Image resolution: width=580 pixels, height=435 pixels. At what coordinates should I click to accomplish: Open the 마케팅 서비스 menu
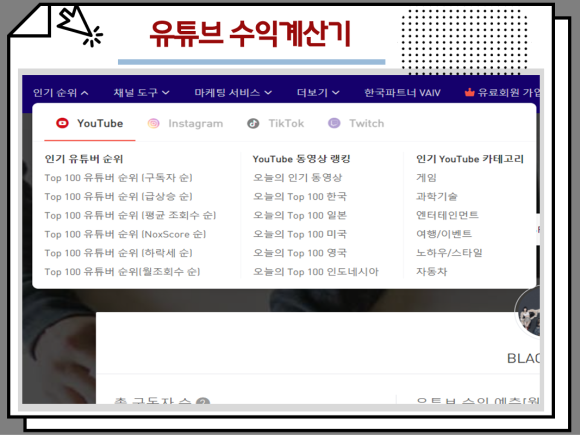point(233,92)
